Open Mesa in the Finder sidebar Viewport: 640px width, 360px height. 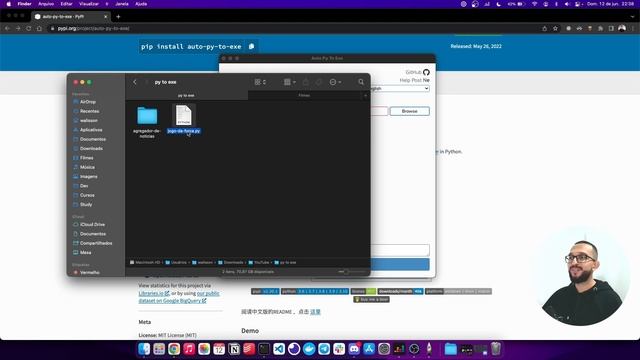point(85,253)
